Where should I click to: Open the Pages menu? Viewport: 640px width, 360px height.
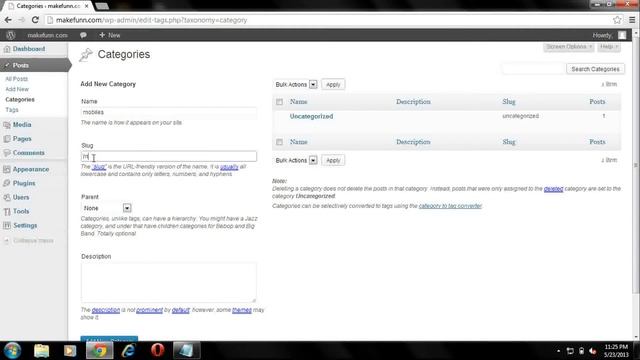tap(22, 139)
